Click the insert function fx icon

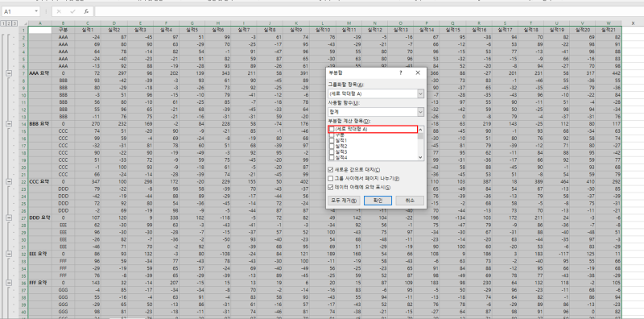click(85, 11)
